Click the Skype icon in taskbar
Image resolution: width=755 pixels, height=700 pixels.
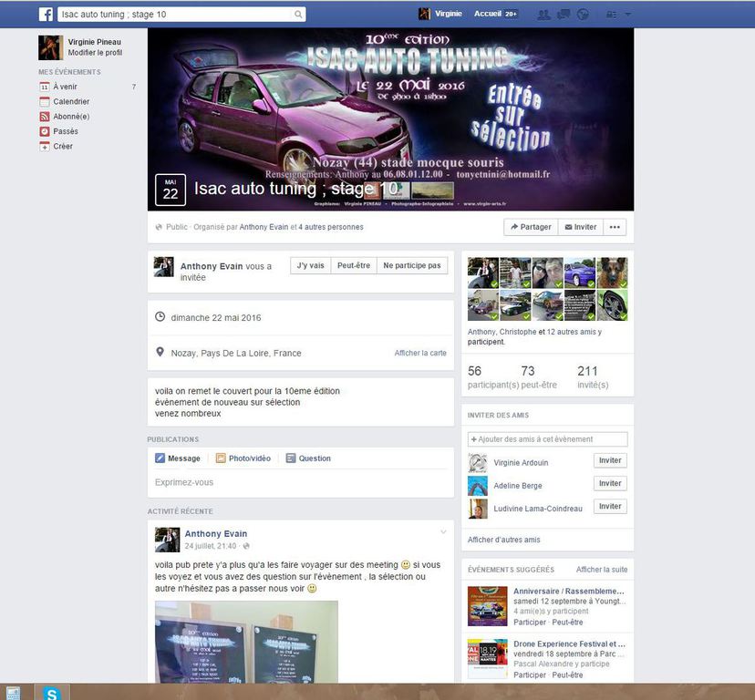[x=52, y=694]
